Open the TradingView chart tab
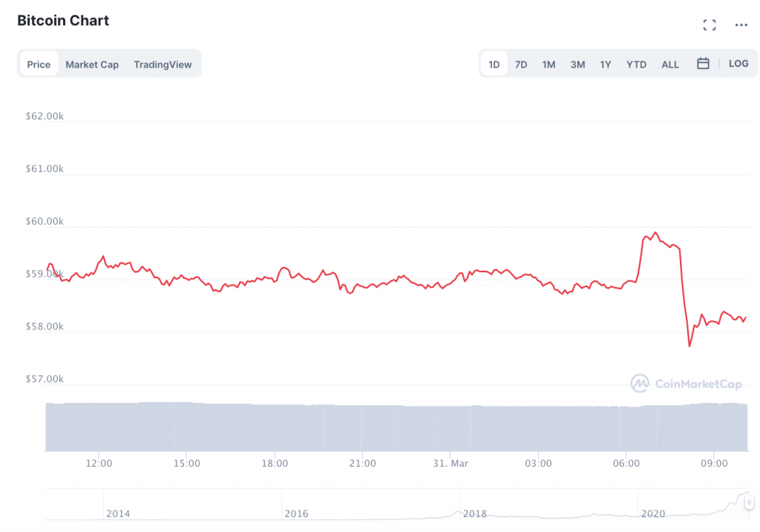The height and width of the screenshot is (532, 760). tap(163, 65)
